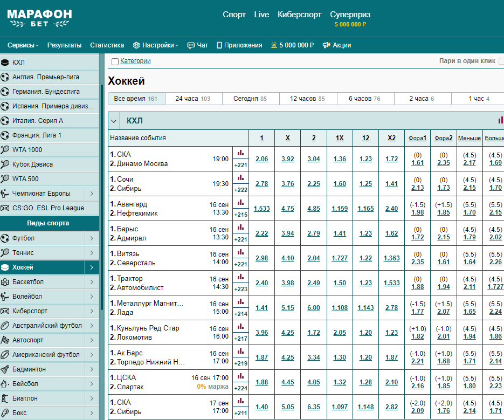Open statistics icon for Sochi vs Sibir 19:30

click(x=240, y=178)
